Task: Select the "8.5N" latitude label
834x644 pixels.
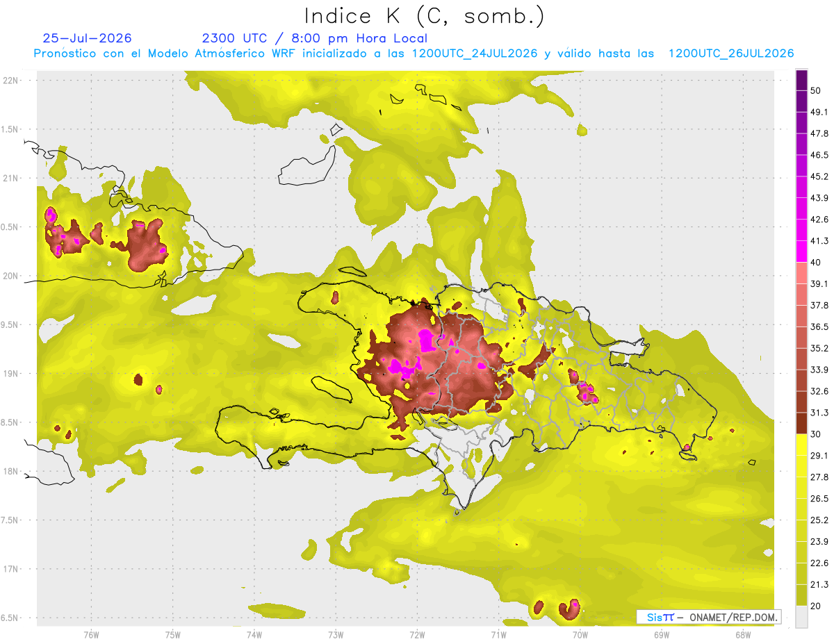Action: (10, 423)
